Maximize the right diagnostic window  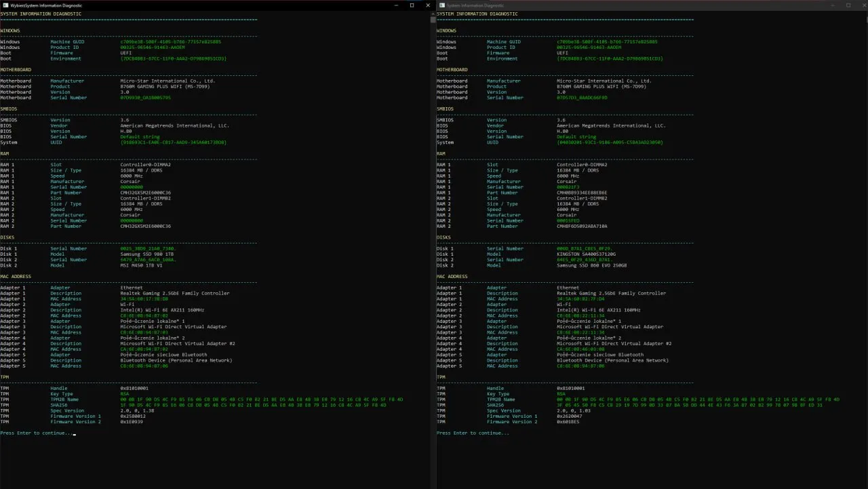[848, 5]
